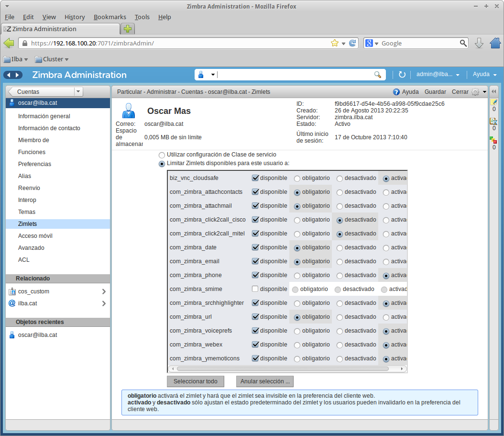
Task: Reload page using address bar refresh icon
Action: (x=352, y=43)
